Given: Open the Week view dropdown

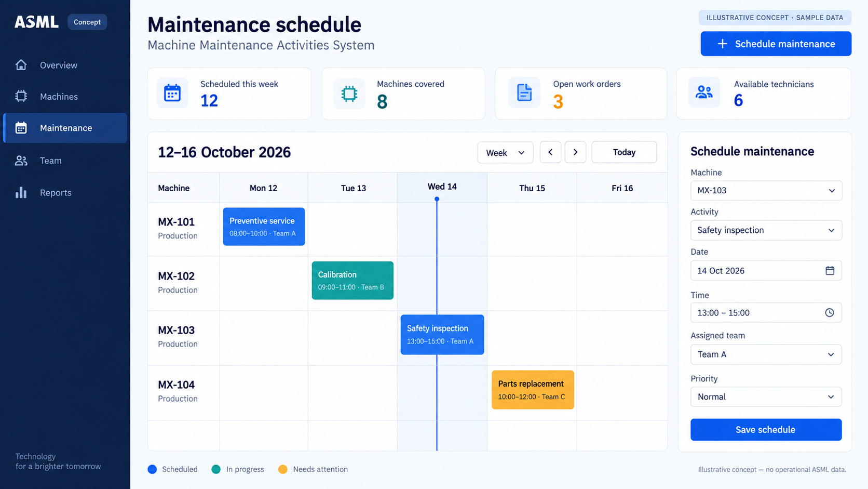Looking at the screenshot, I should click(505, 152).
